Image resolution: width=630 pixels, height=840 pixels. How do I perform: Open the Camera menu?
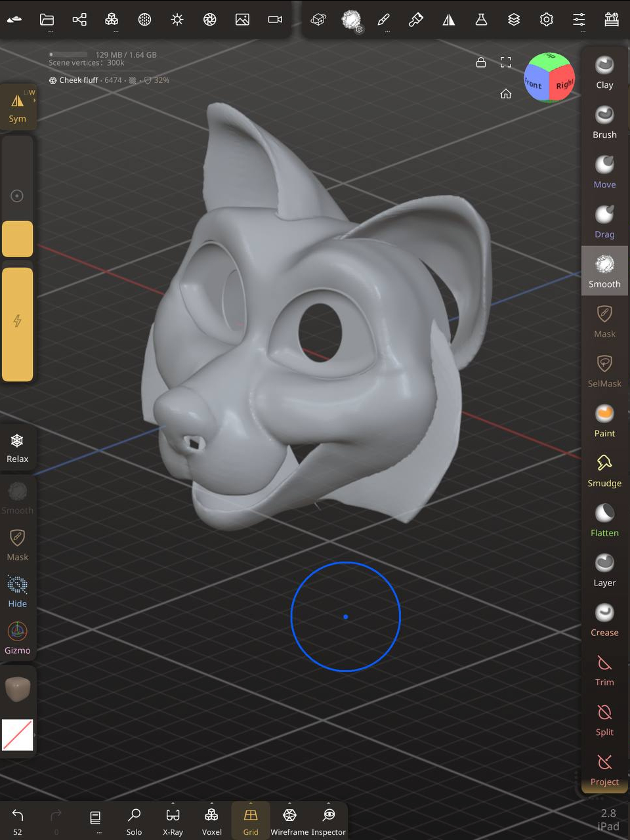[275, 20]
